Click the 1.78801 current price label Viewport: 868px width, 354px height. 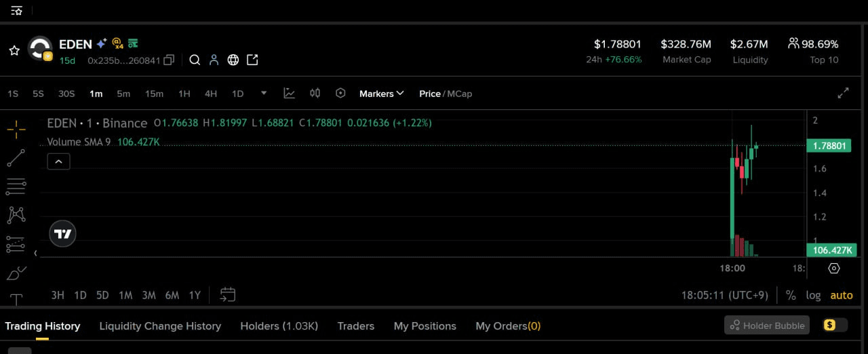click(828, 145)
